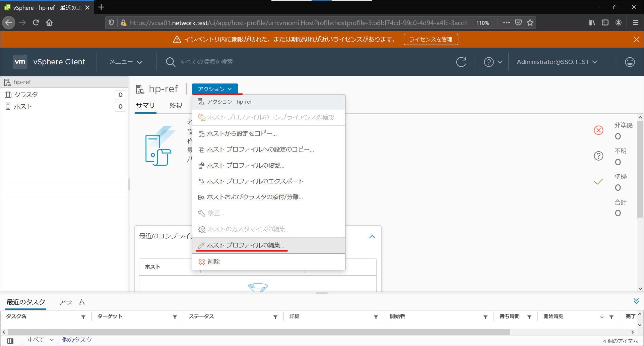Image resolution: width=644 pixels, height=346 pixels.
Task: Filter the タスク名 column
Action: coord(83,317)
